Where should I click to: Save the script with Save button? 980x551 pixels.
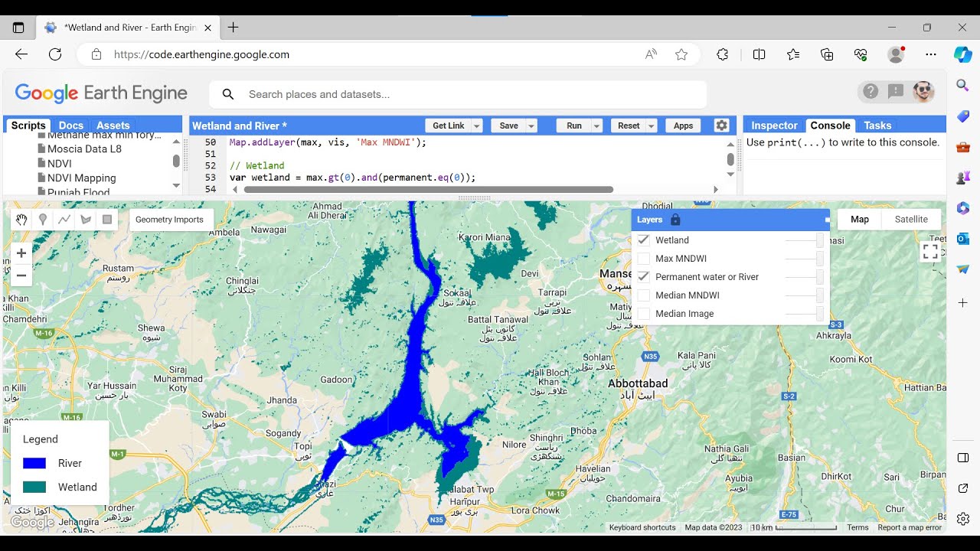coord(508,126)
